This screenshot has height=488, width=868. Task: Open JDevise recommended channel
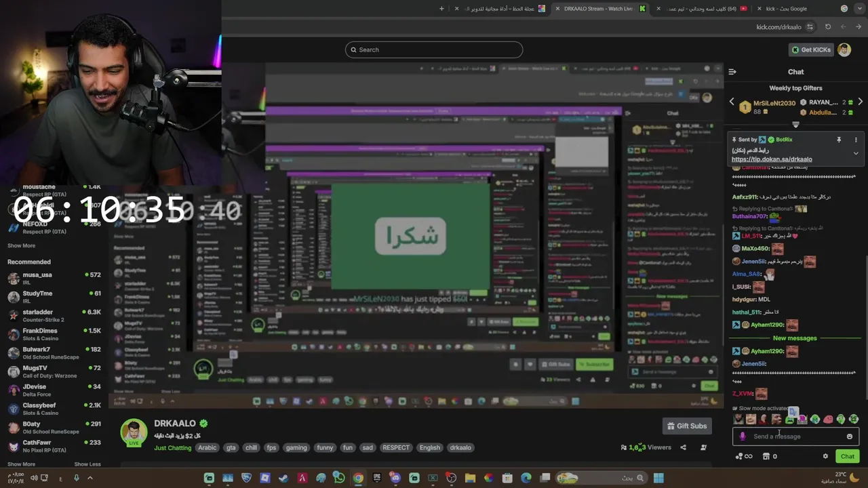(54, 390)
